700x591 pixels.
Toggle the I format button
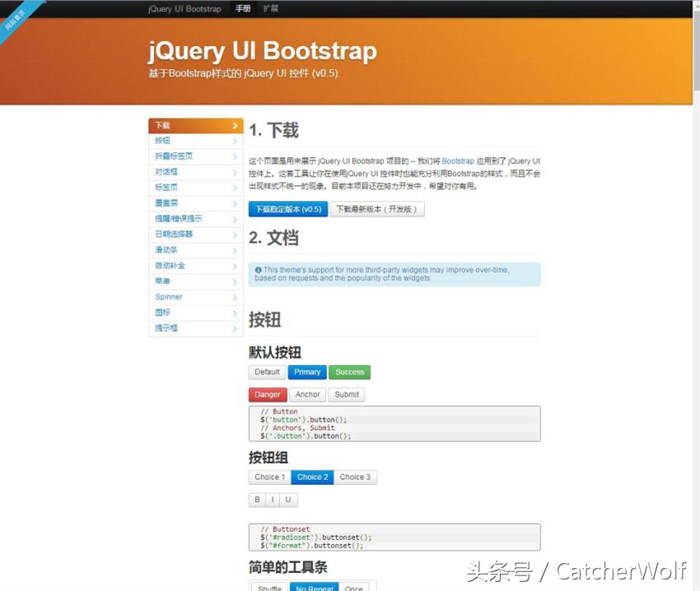[273, 500]
